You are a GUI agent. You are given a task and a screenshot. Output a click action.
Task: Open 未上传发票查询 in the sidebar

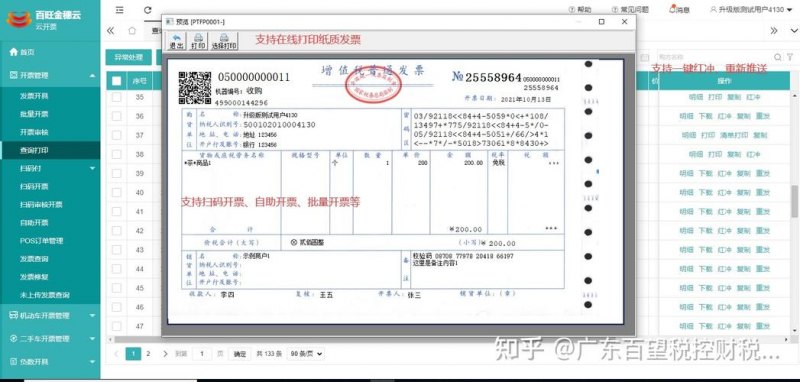click(44, 295)
